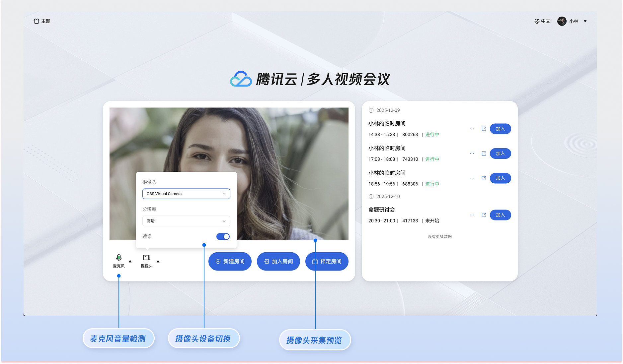Open more options for room 743310

[x=472, y=153]
